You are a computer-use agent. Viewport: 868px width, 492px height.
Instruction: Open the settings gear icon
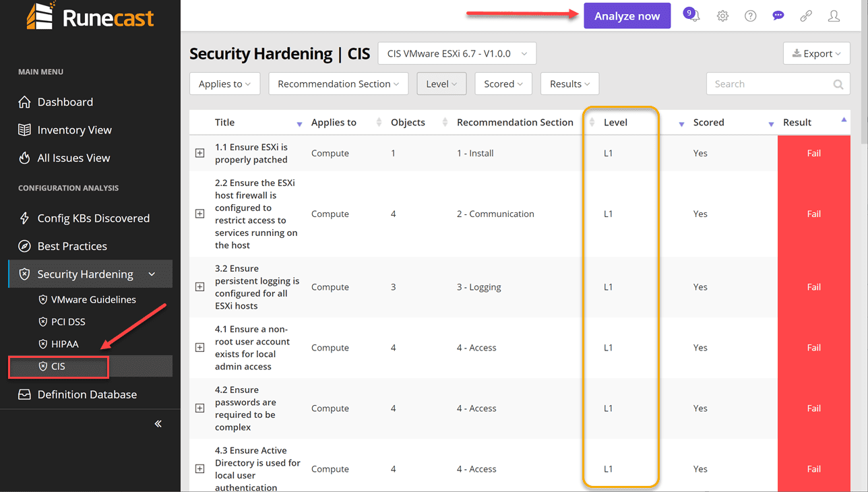[722, 16]
